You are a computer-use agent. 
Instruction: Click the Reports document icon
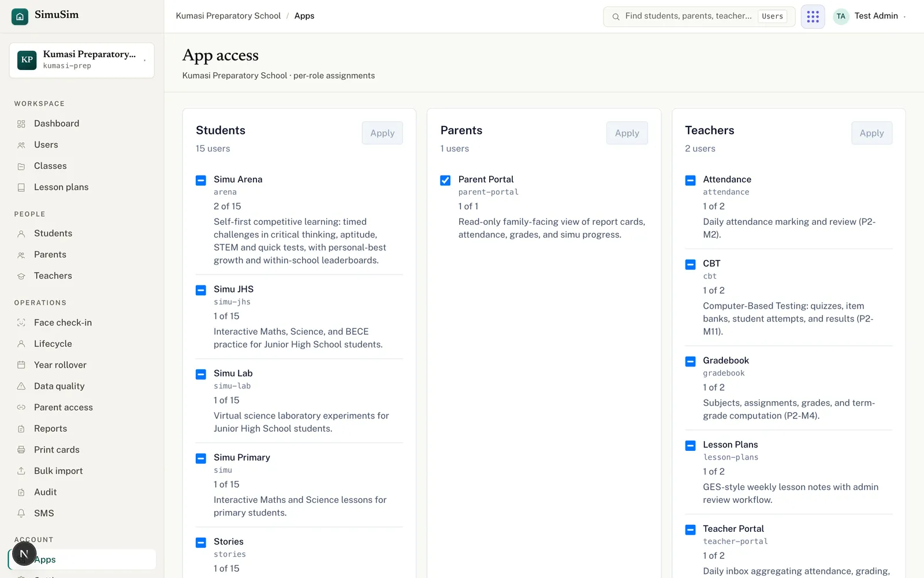21,429
